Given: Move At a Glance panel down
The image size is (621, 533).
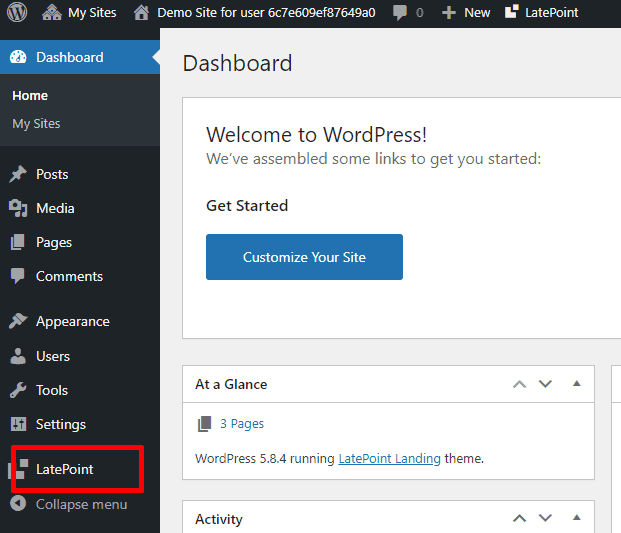Looking at the screenshot, I should 545,384.
